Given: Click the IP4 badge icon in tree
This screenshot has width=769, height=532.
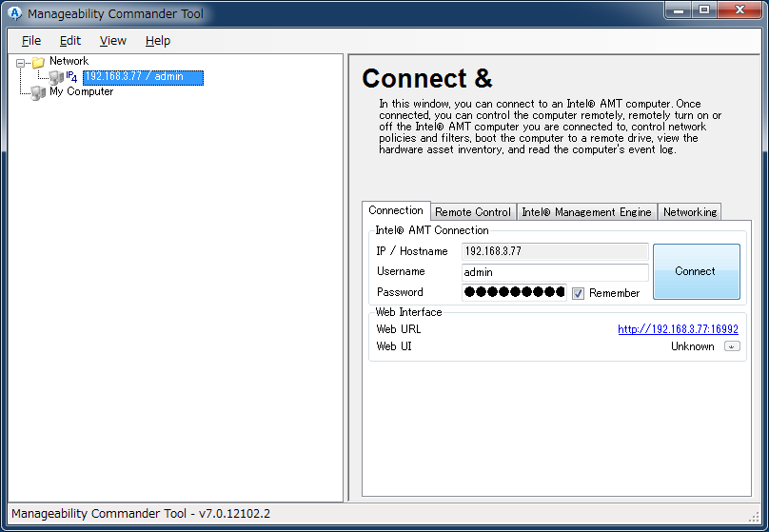Looking at the screenshot, I should click(71, 77).
